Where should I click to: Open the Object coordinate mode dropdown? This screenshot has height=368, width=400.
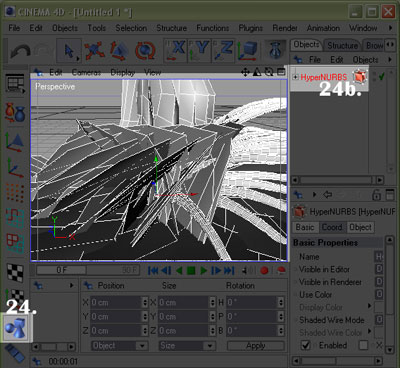tap(119, 346)
